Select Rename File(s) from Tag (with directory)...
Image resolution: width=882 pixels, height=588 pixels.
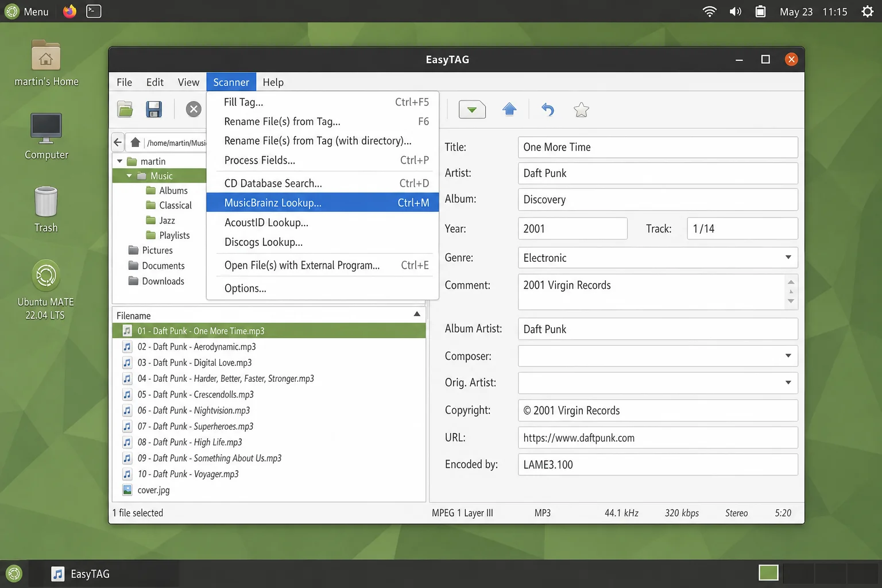coord(323,141)
